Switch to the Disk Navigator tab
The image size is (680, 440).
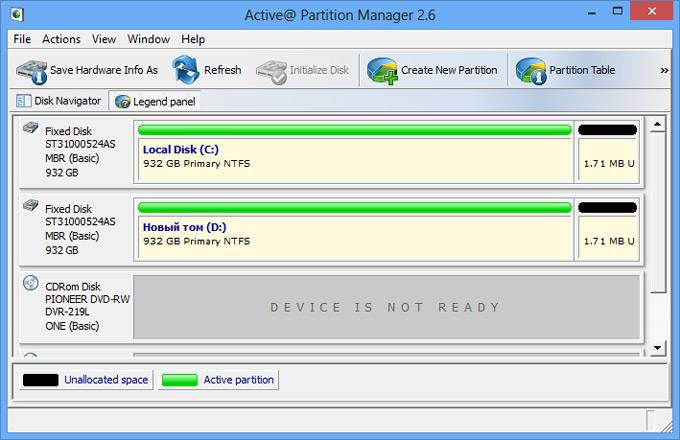click(59, 101)
